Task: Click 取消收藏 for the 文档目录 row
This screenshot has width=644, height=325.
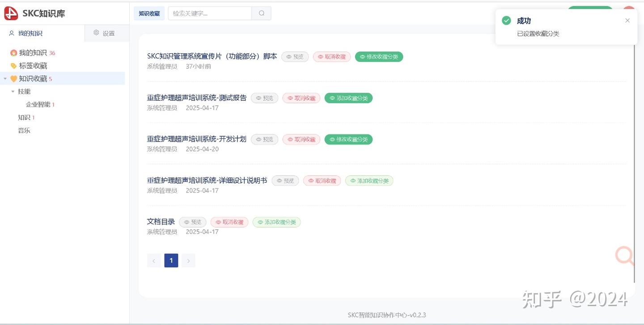Action: (229, 222)
